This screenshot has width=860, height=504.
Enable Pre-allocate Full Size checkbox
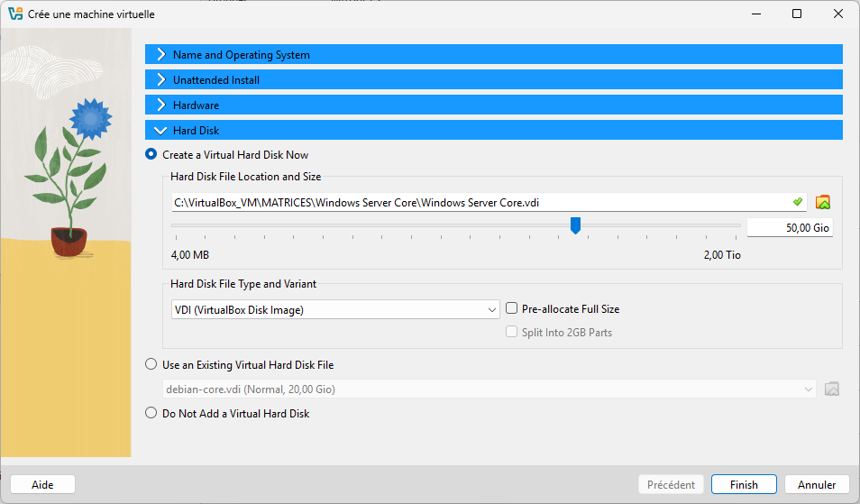click(x=512, y=308)
